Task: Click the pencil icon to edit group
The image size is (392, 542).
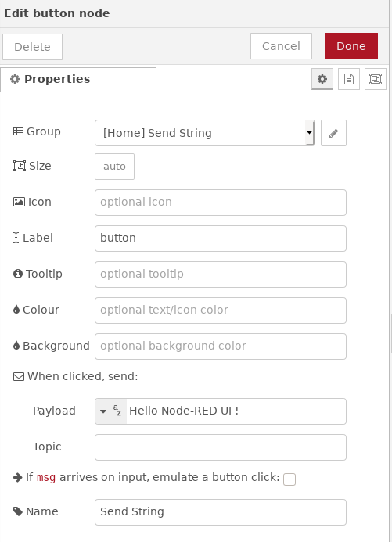Action: [333, 133]
